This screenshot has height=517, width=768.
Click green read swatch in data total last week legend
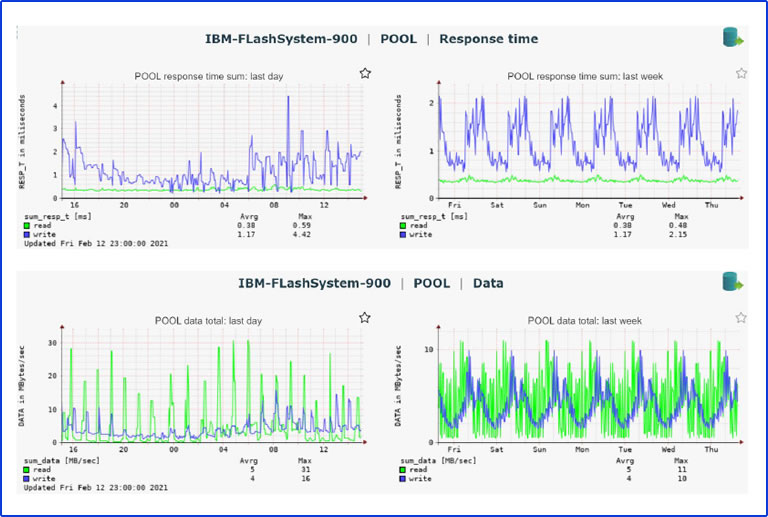click(403, 470)
